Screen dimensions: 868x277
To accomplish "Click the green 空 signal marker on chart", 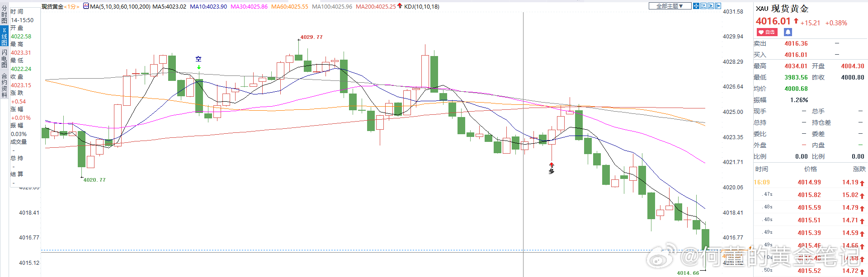I will (x=198, y=62).
